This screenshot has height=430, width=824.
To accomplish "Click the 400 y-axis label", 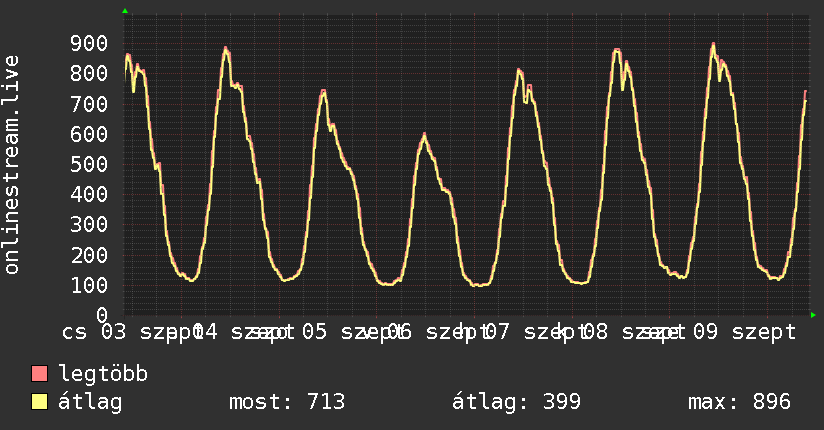I will click(89, 194).
